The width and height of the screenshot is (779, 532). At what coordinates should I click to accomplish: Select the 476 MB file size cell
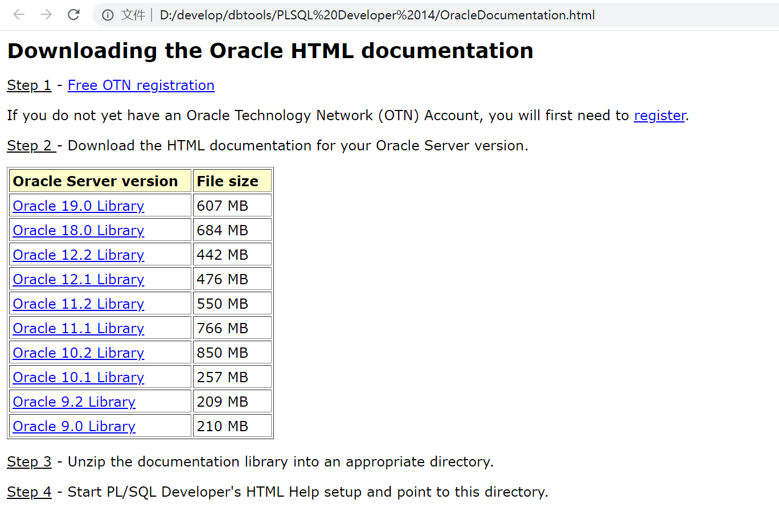232,279
